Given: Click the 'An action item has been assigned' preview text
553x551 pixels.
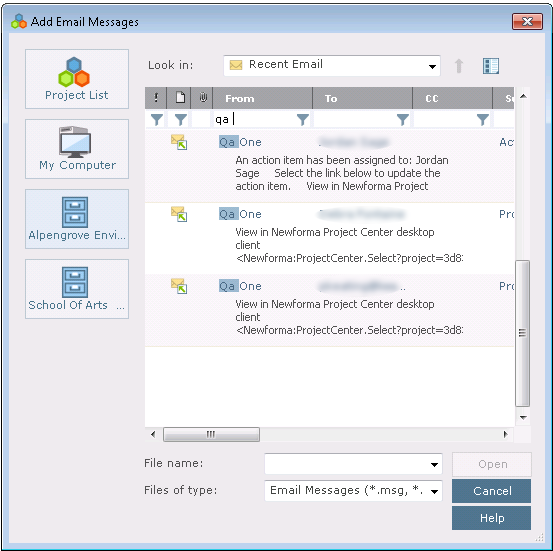Looking at the screenshot, I should (342, 173).
